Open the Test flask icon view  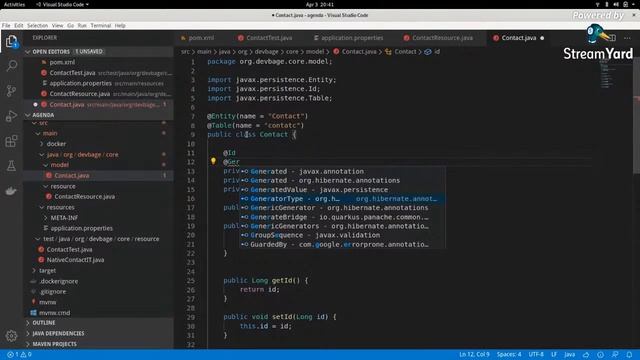pos(11,166)
